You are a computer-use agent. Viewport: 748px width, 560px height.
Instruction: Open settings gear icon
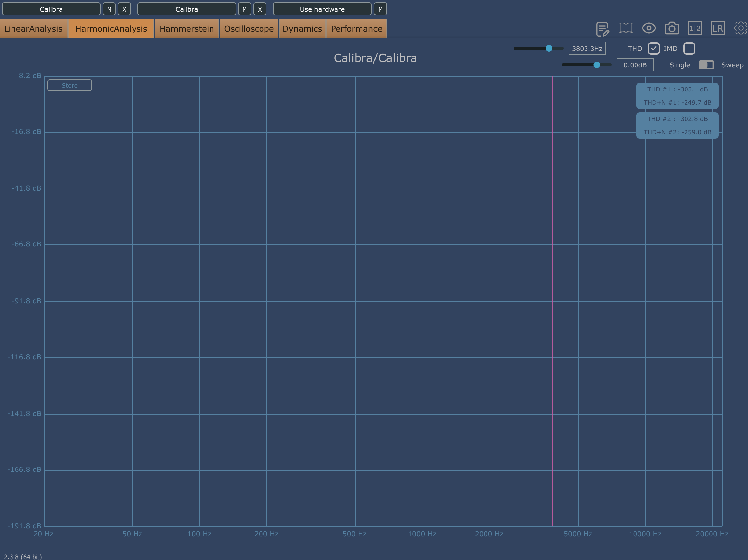pos(740,28)
